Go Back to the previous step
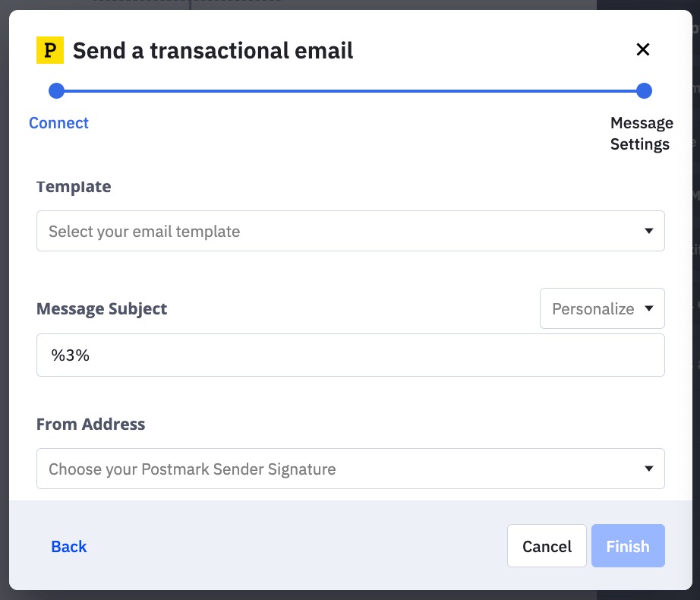 [69, 546]
